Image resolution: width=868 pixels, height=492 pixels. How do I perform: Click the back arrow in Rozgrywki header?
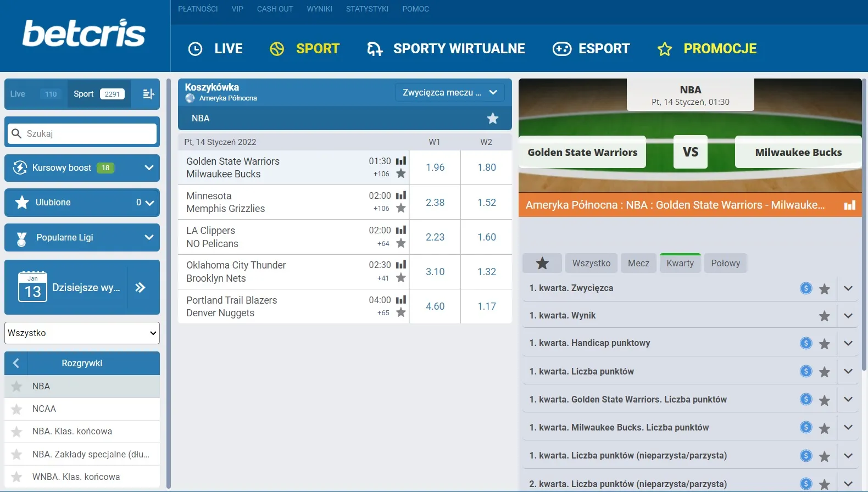click(x=16, y=363)
